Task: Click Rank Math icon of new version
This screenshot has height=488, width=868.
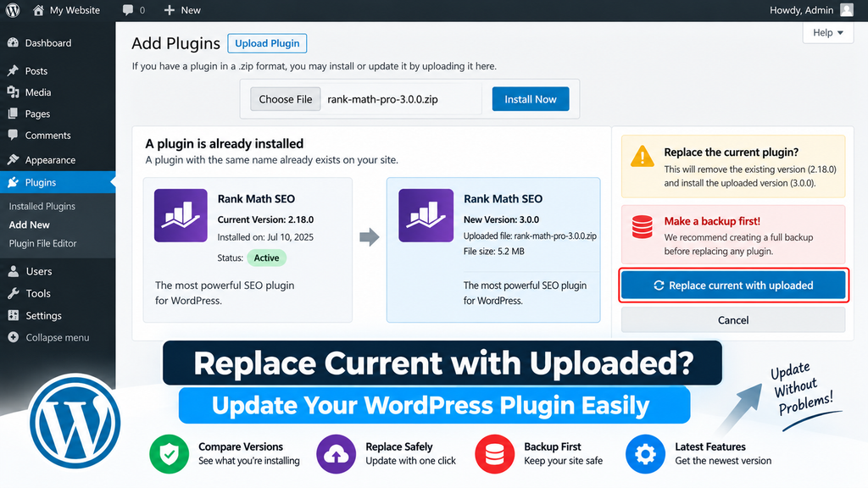Action: [426, 215]
